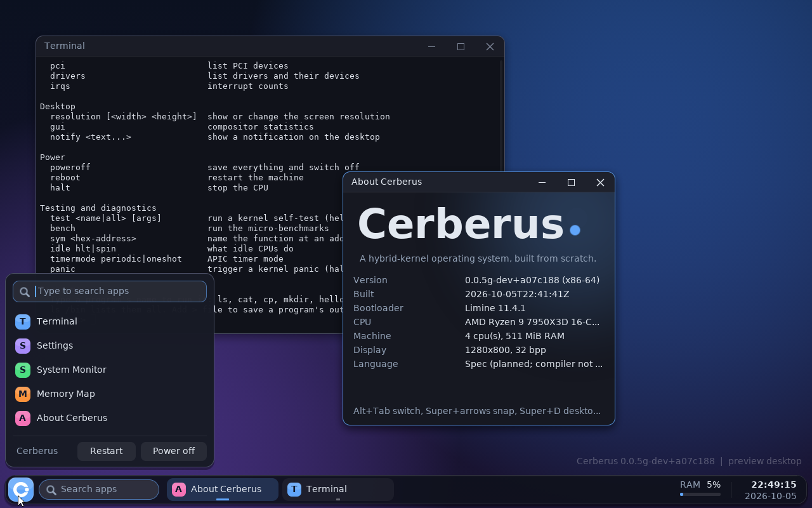This screenshot has width=812, height=508.
Task: Click the Built timestamp 2026-10-05T22:41:41Z
Action: click(517, 294)
